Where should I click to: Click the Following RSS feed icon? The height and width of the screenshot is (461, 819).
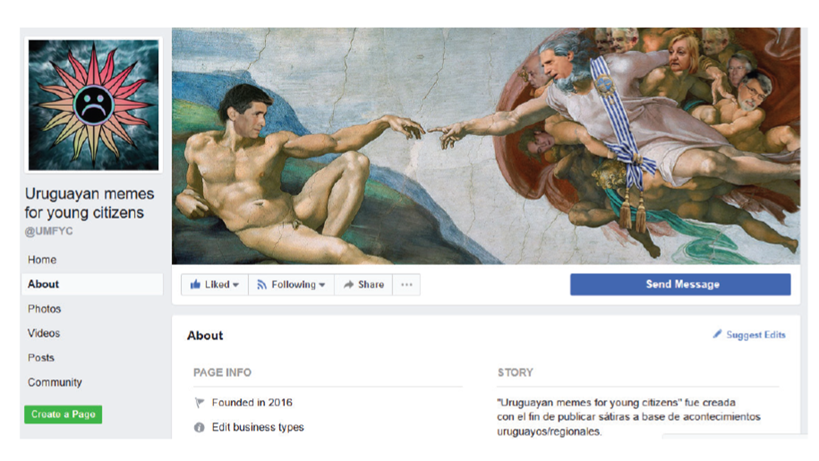click(x=262, y=285)
